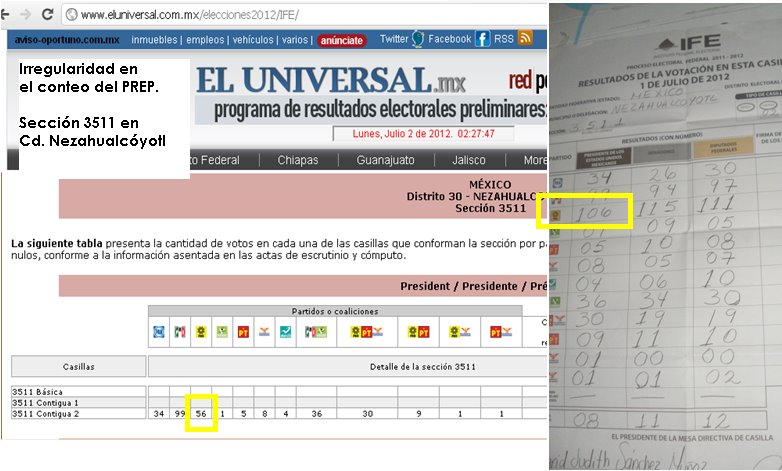Click the browser forward arrow
The image size is (782, 471).
pyautogui.click(x=25, y=14)
